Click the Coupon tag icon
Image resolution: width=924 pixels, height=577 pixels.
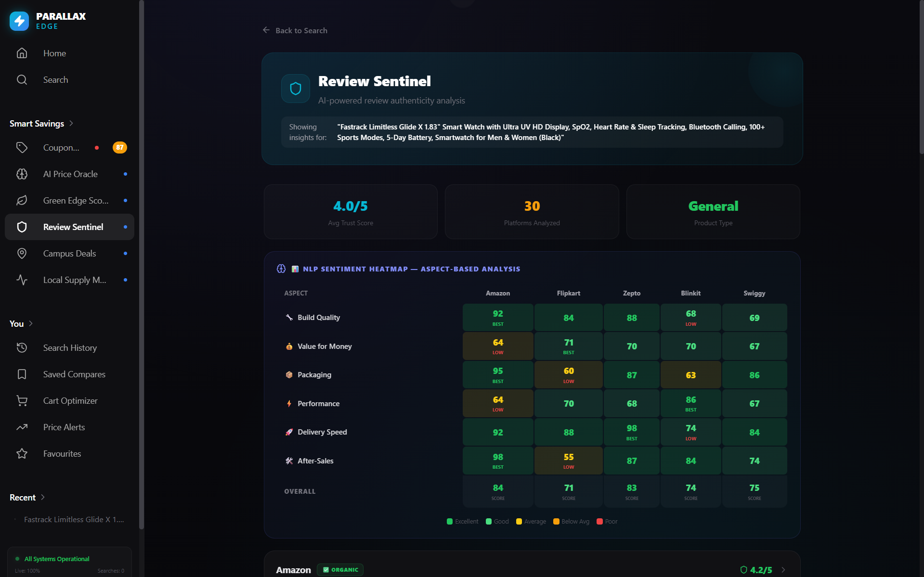pyautogui.click(x=22, y=147)
